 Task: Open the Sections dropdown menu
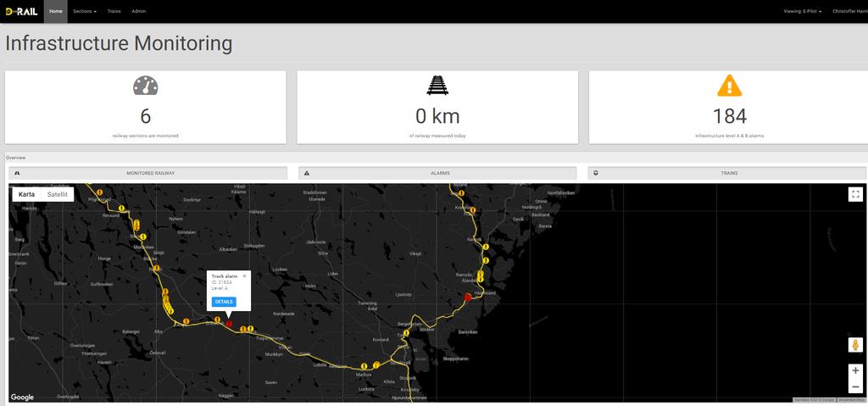pos(85,11)
